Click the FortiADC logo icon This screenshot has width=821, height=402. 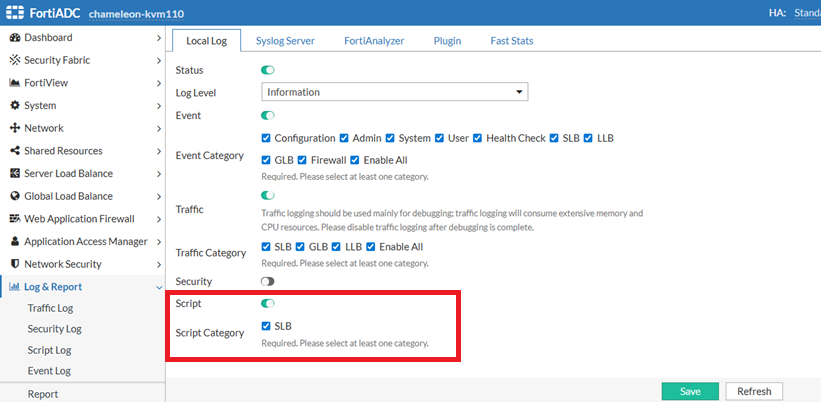coord(15,13)
